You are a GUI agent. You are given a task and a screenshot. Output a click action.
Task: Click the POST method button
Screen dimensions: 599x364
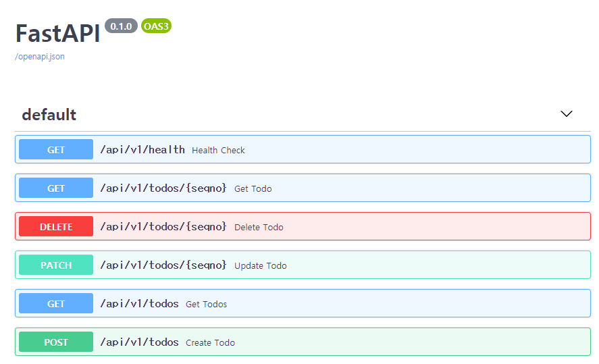point(56,342)
